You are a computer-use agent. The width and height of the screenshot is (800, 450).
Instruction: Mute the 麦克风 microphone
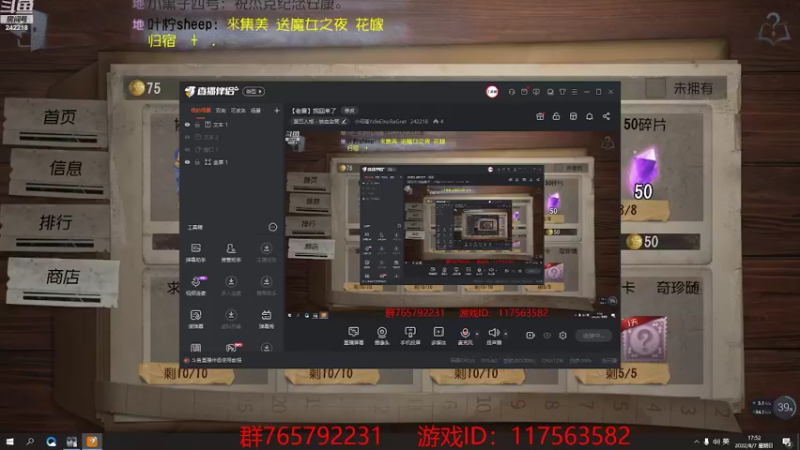[465, 335]
